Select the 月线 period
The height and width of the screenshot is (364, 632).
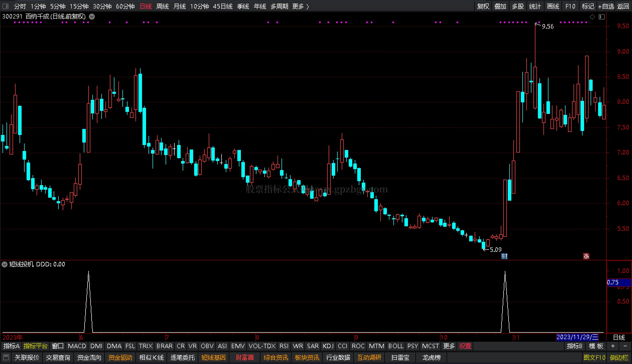[180, 6]
